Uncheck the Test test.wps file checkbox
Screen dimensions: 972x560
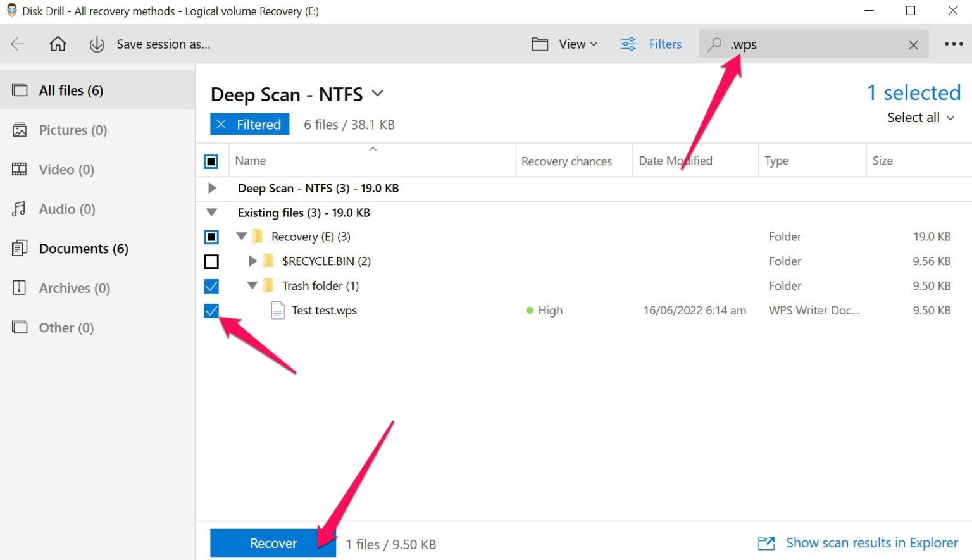[x=211, y=311]
